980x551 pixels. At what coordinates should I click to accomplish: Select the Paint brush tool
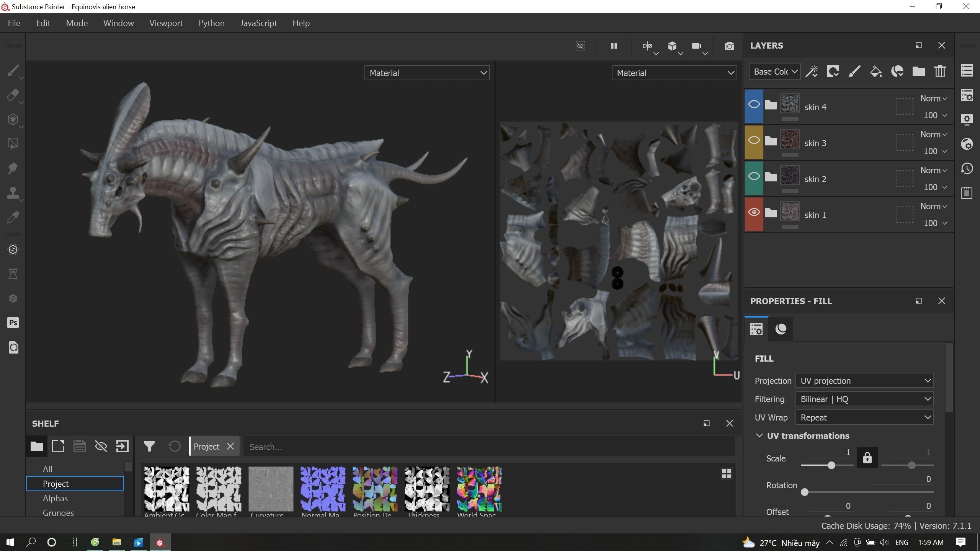coord(13,71)
